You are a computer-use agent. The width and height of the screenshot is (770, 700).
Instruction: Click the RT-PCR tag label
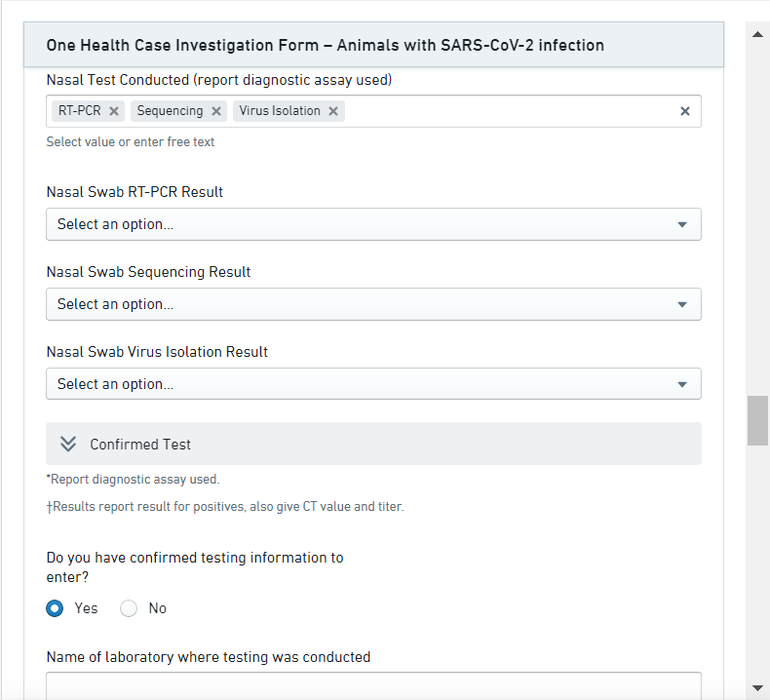coord(79,111)
